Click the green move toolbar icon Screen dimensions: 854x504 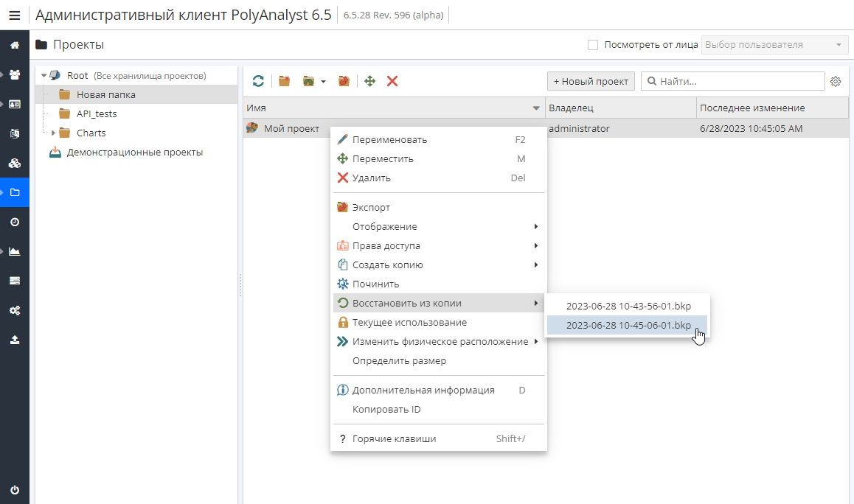pos(369,81)
